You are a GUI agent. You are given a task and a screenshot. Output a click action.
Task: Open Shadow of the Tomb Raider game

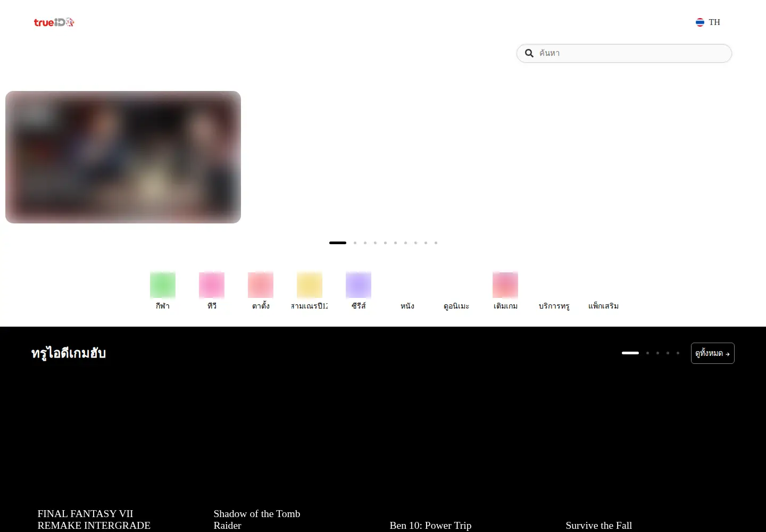pyautogui.click(x=257, y=519)
